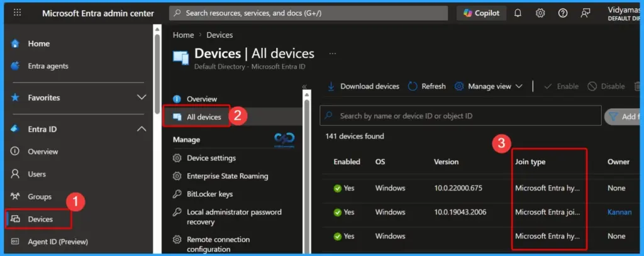
Task: Click the Devices menu panel scrollbar
Action: click(306, 177)
